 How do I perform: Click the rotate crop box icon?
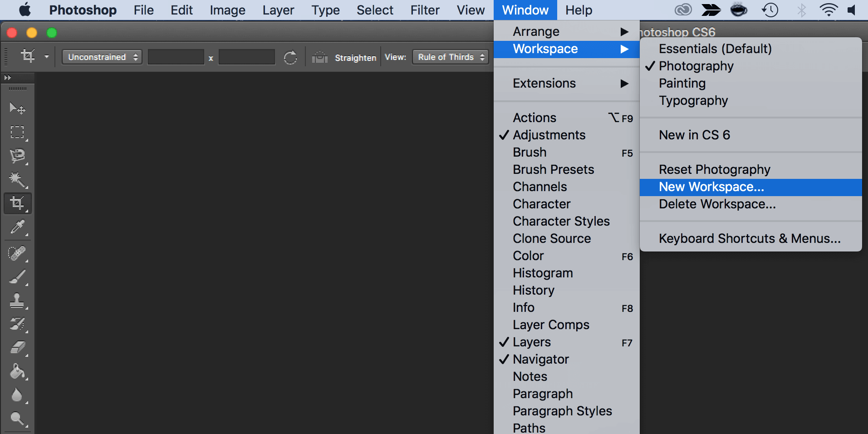[x=290, y=58]
